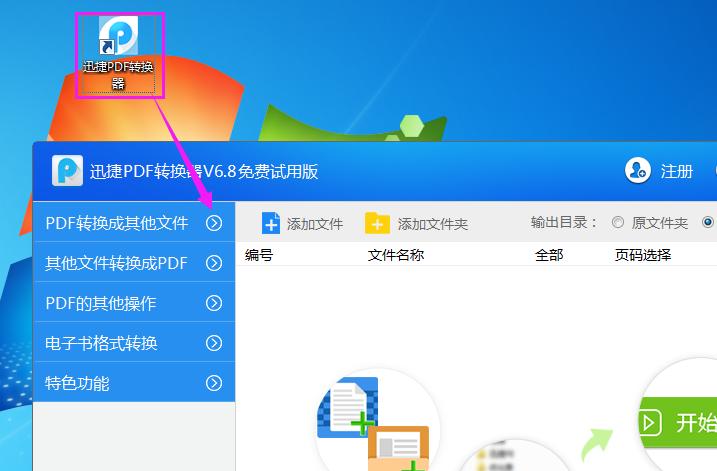Click the 页码选择 column header
Screen dimensions: 717x471
(643, 255)
